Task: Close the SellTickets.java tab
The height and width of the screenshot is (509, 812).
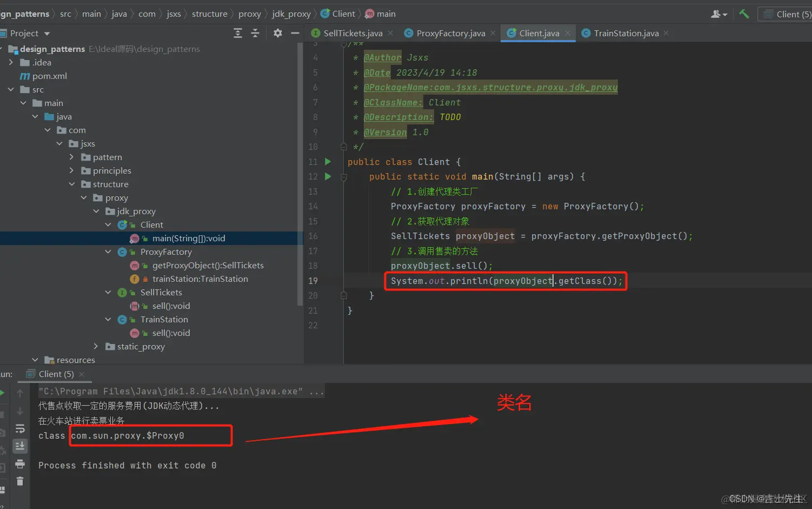Action: pos(390,34)
